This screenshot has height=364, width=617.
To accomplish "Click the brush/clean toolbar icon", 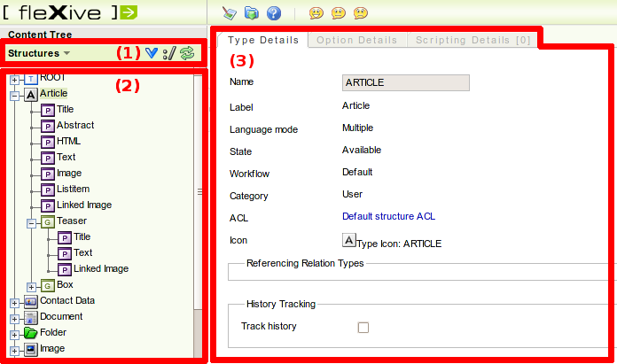I will click(x=230, y=13).
